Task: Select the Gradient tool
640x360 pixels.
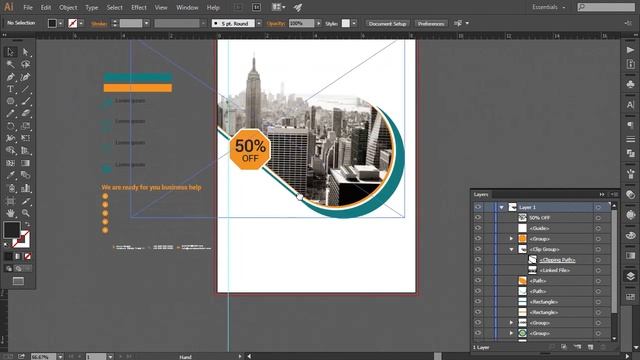Action: 26,163
